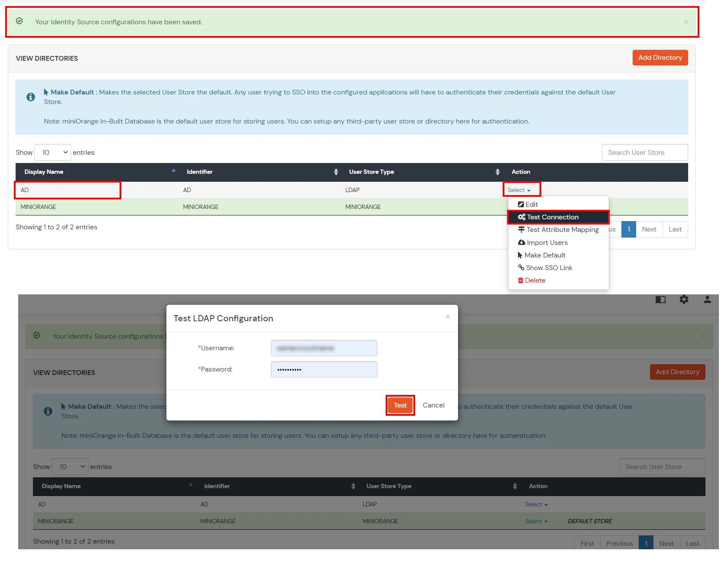728x564 pixels.
Task: Choose Make Default from the action menu
Action: (x=541, y=255)
